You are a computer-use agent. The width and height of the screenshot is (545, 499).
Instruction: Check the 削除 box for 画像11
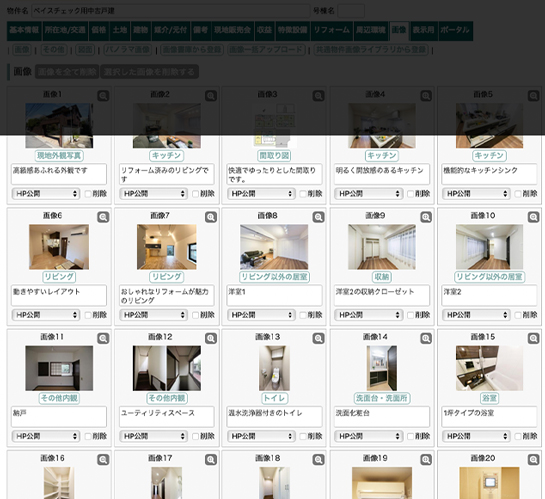coord(88,436)
